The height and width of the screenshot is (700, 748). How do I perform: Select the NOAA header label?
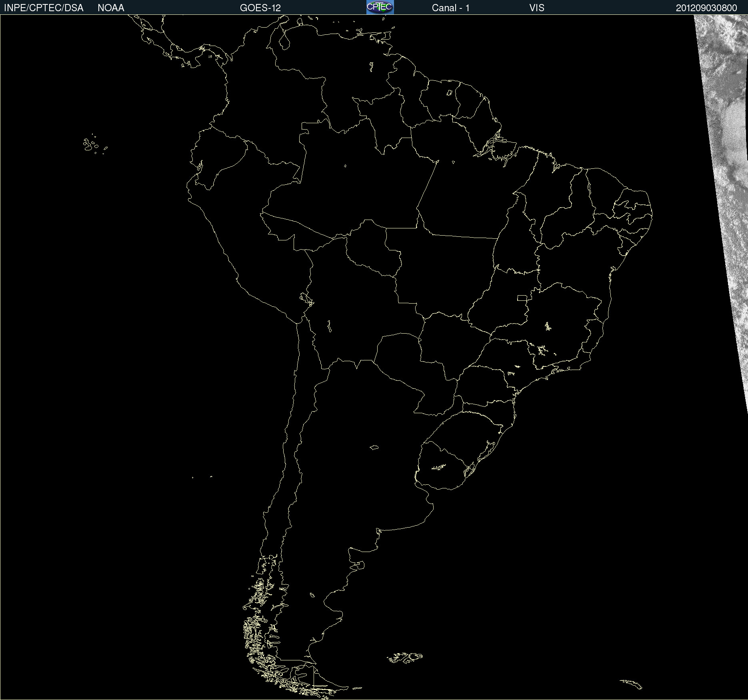coord(111,8)
